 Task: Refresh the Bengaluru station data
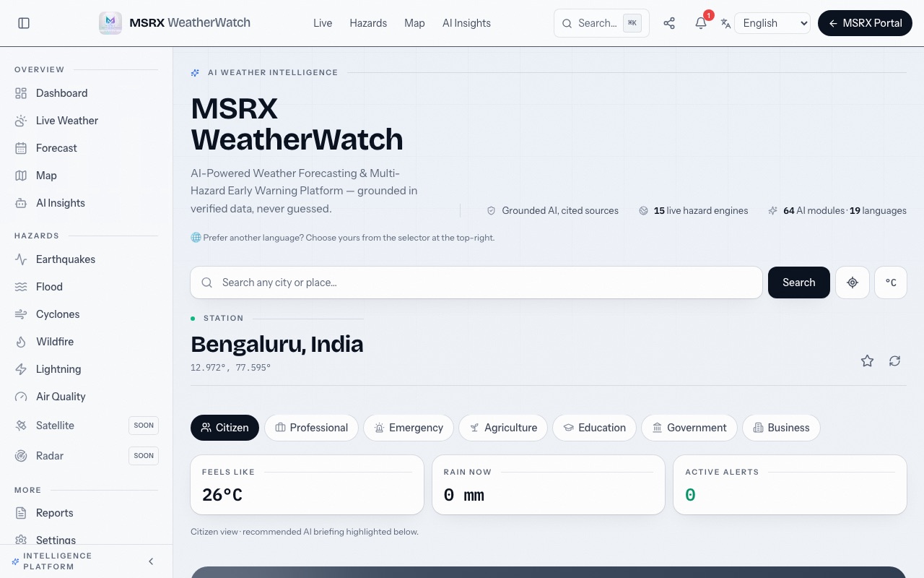[894, 361]
